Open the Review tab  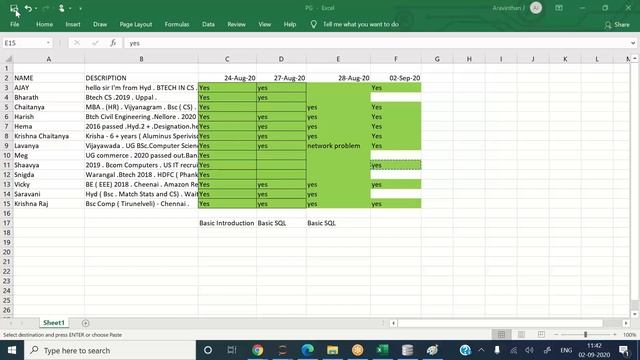(x=236, y=24)
